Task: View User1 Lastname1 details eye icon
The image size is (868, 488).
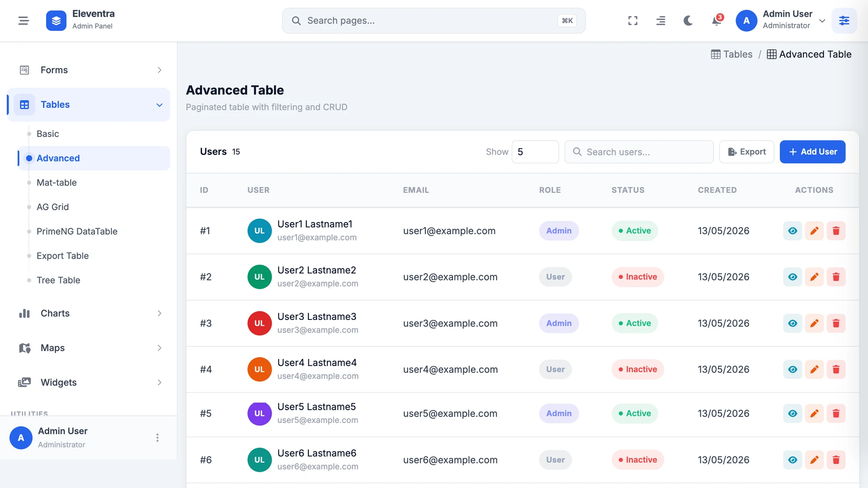Action: (x=793, y=231)
